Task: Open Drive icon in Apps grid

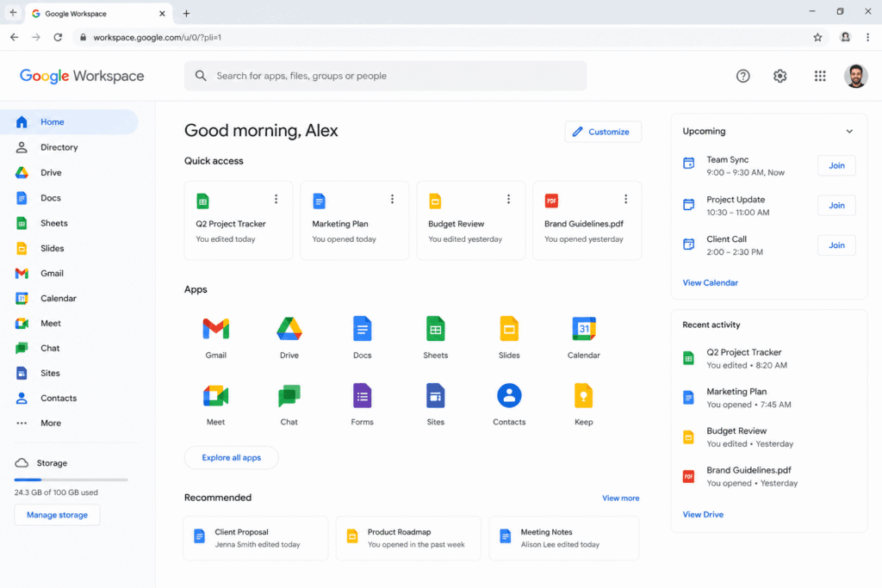Action: point(289,329)
